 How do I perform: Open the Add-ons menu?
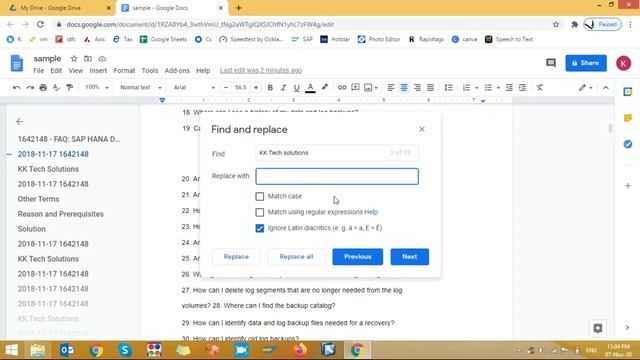point(177,71)
